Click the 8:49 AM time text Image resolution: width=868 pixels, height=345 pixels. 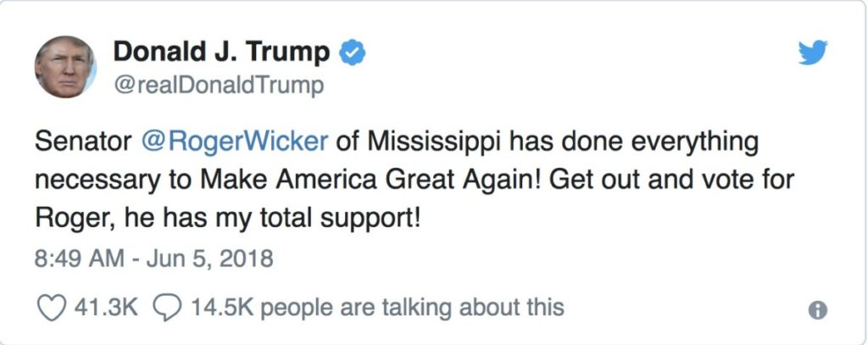pos(80,259)
